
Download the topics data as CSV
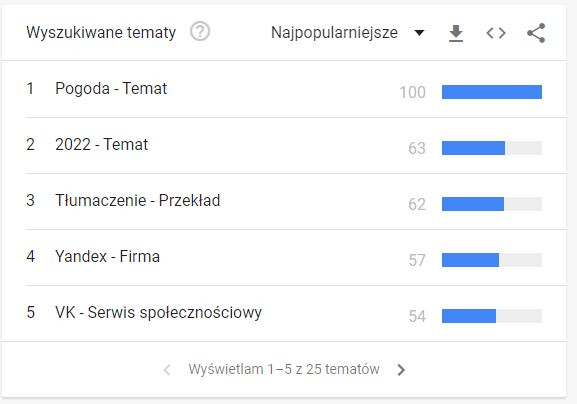456,33
